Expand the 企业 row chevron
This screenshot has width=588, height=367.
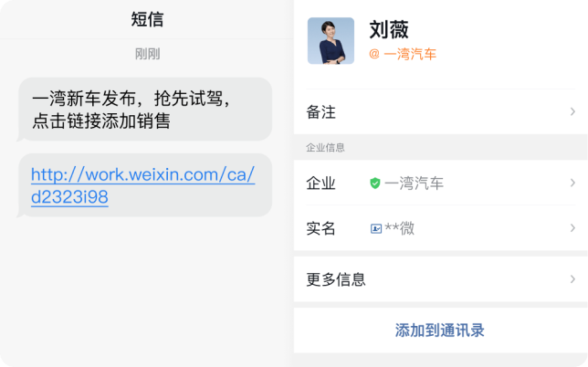point(572,183)
